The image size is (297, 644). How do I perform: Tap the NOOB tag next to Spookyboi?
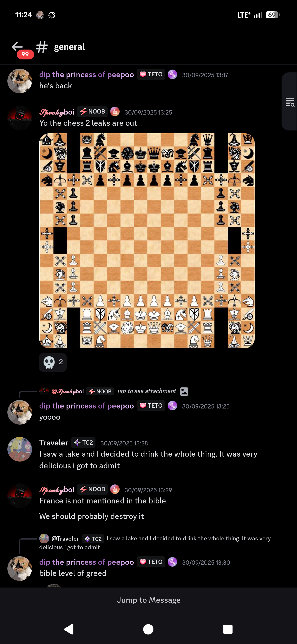[92, 111]
